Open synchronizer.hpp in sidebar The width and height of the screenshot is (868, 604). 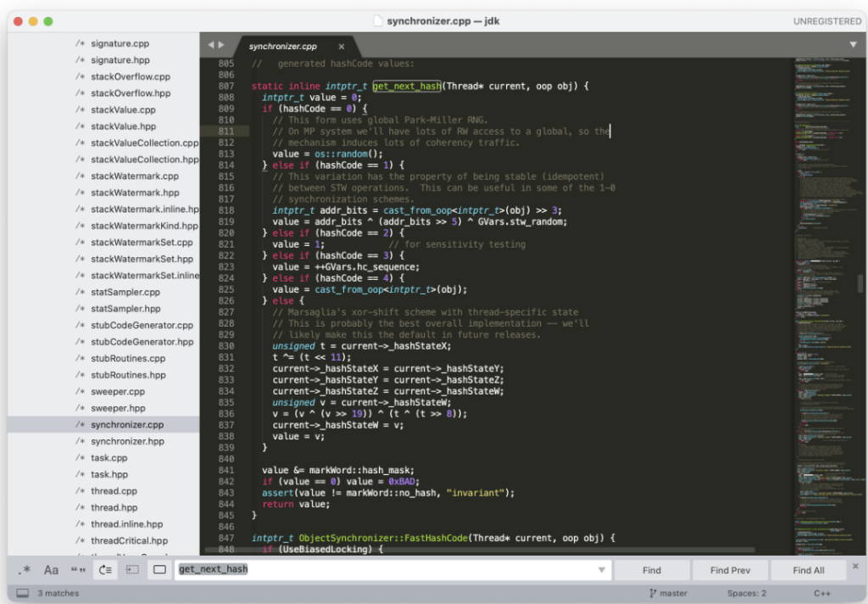point(127,442)
